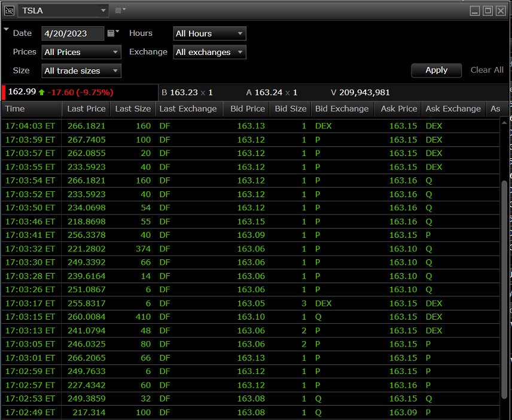This screenshot has width=512, height=420.
Task: Click last price 239.6164
Action: pyautogui.click(x=87, y=276)
